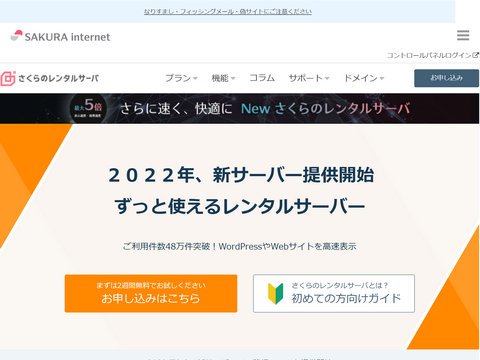Click the 最大5倍 badge in banner
Viewport: 480px width, 360px height.
point(88,108)
